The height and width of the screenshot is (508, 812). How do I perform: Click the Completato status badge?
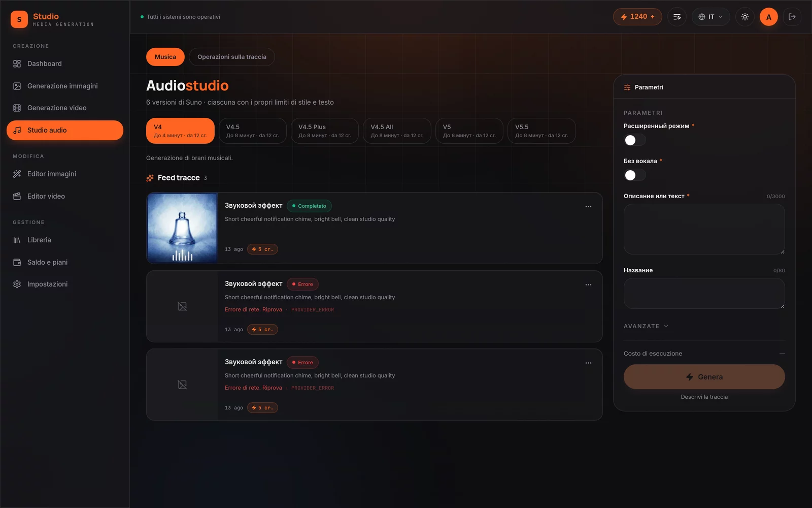coord(309,206)
